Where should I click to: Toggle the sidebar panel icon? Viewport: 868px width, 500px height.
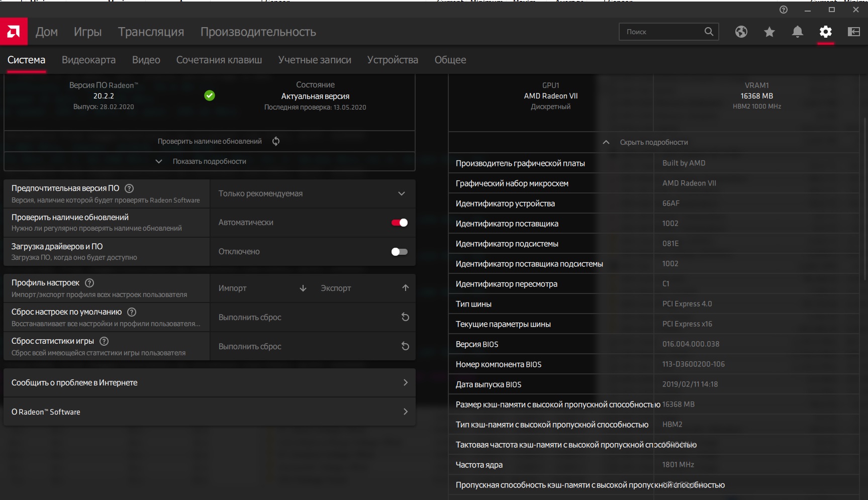[854, 32]
